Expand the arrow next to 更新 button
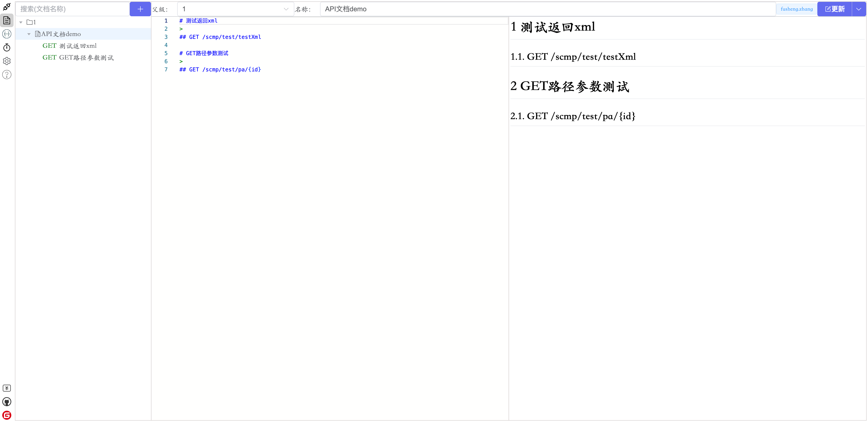Viewport: 868px width, 422px height. (859, 9)
